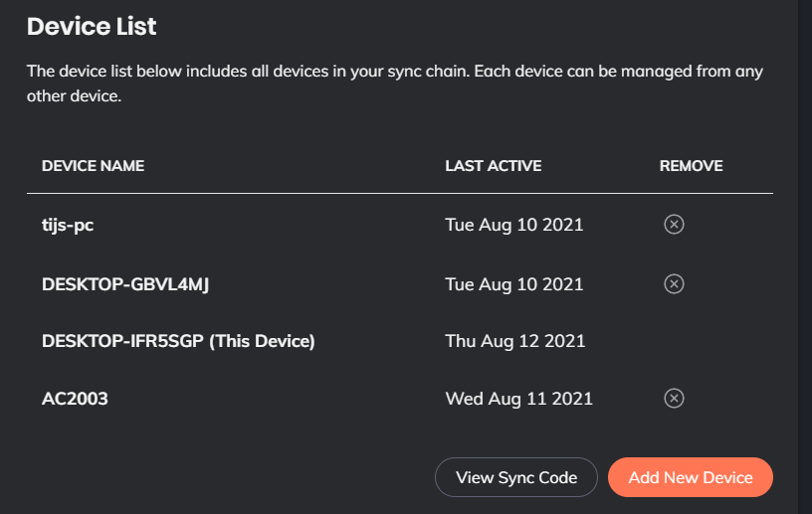Click the remove icon for AC2003

[x=674, y=399]
